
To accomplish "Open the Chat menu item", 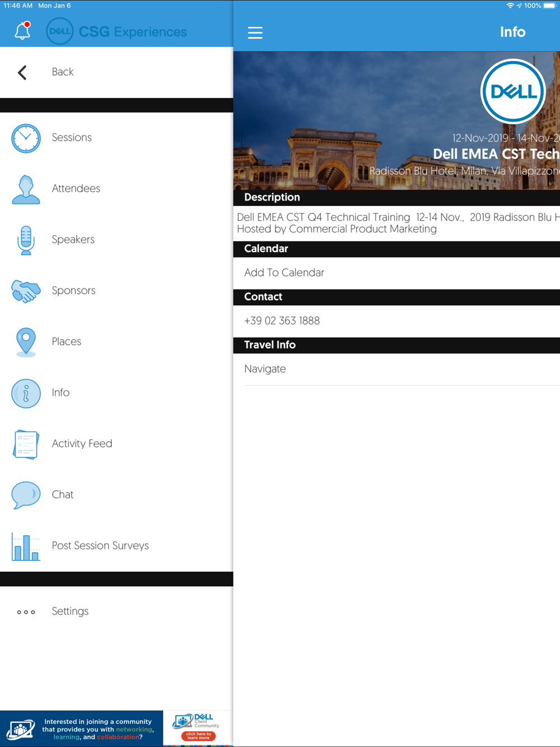I will (x=116, y=494).
